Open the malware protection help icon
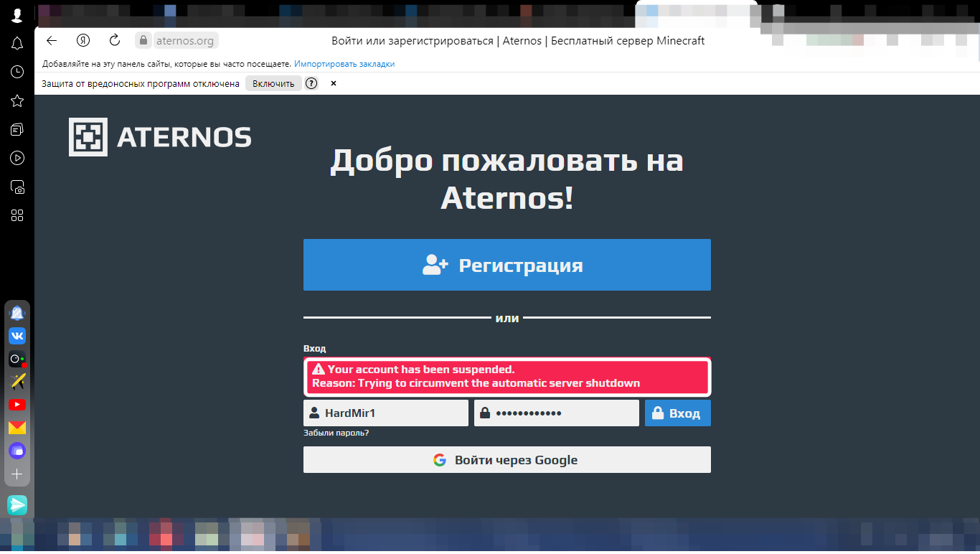 click(x=311, y=83)
